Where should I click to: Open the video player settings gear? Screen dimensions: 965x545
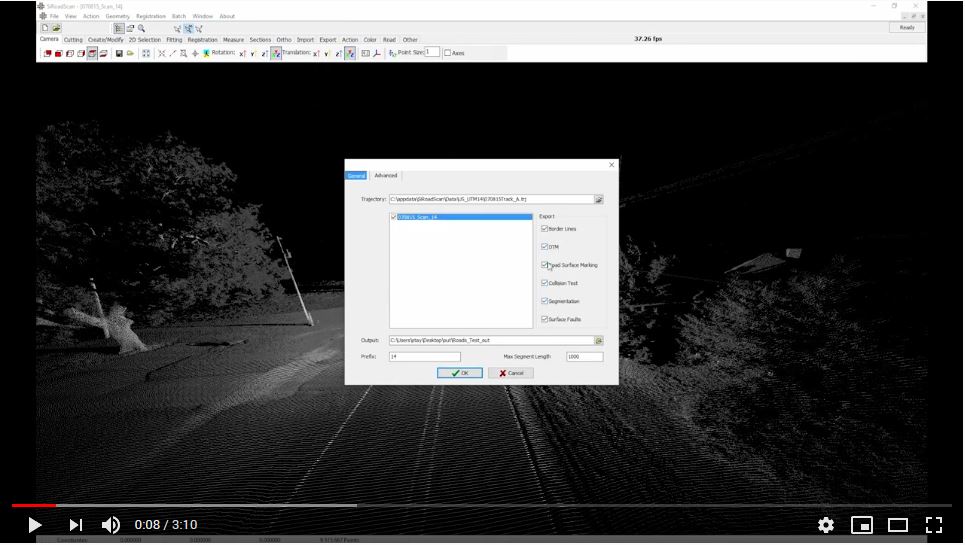coord(825,525)
